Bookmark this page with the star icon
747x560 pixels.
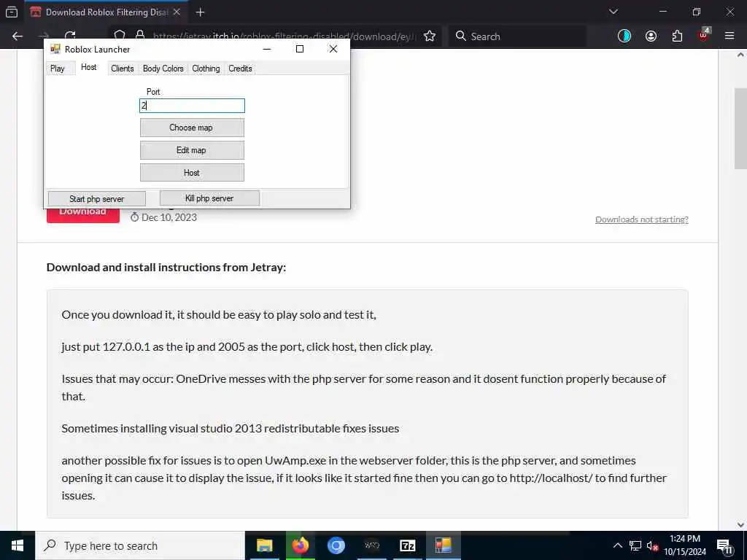click(x=429, y=36)
